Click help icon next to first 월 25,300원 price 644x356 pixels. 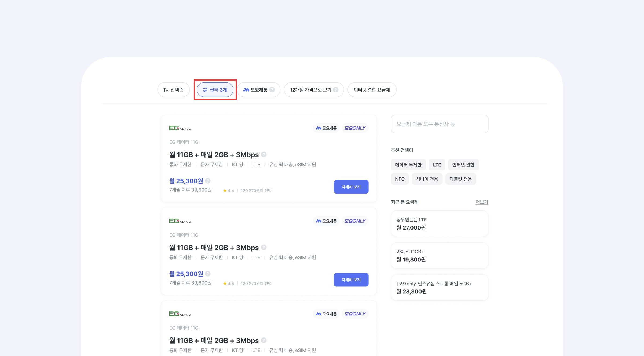pos(208,181)
